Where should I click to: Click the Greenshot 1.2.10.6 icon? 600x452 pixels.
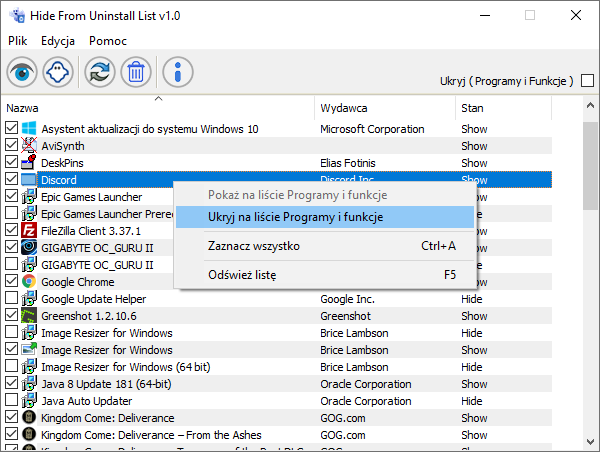[x=29, y=315]
